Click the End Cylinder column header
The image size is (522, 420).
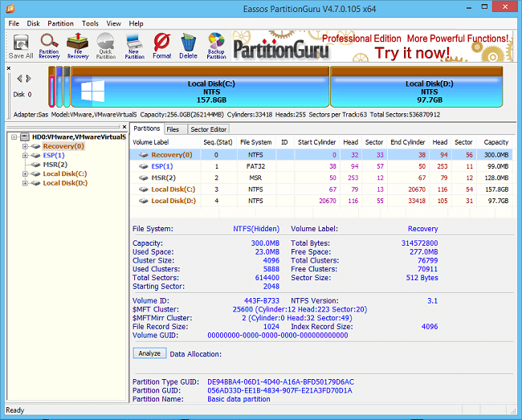click(407, 142)
